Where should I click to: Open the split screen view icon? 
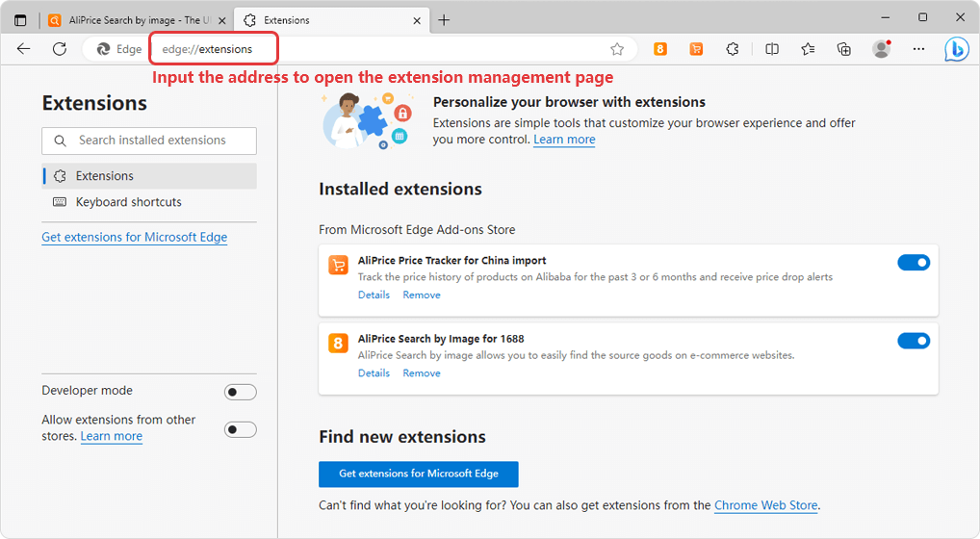coord(772,49)
